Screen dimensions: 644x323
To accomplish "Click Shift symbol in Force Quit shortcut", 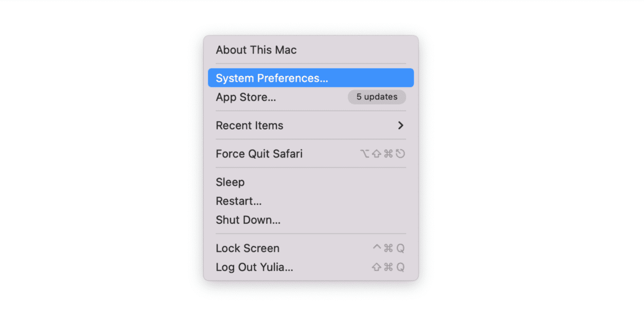I will coord(377,154).
